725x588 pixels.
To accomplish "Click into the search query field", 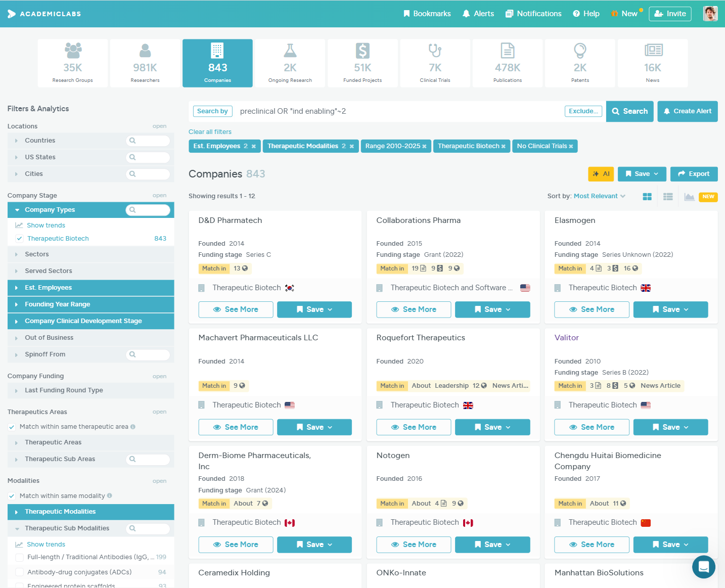I will point(399,111).
